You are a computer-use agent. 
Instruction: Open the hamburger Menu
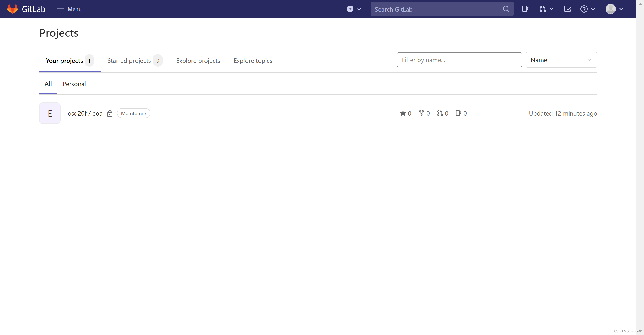tap(69, 9)
